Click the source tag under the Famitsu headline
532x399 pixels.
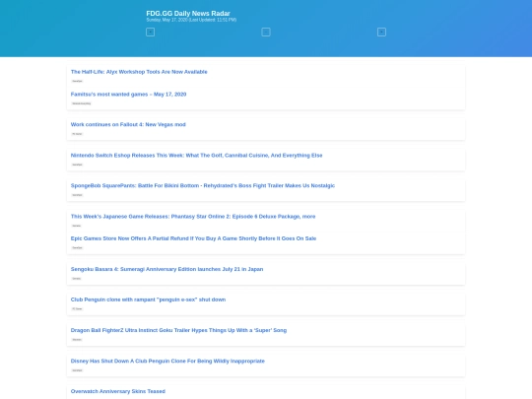tap(82, 103)
